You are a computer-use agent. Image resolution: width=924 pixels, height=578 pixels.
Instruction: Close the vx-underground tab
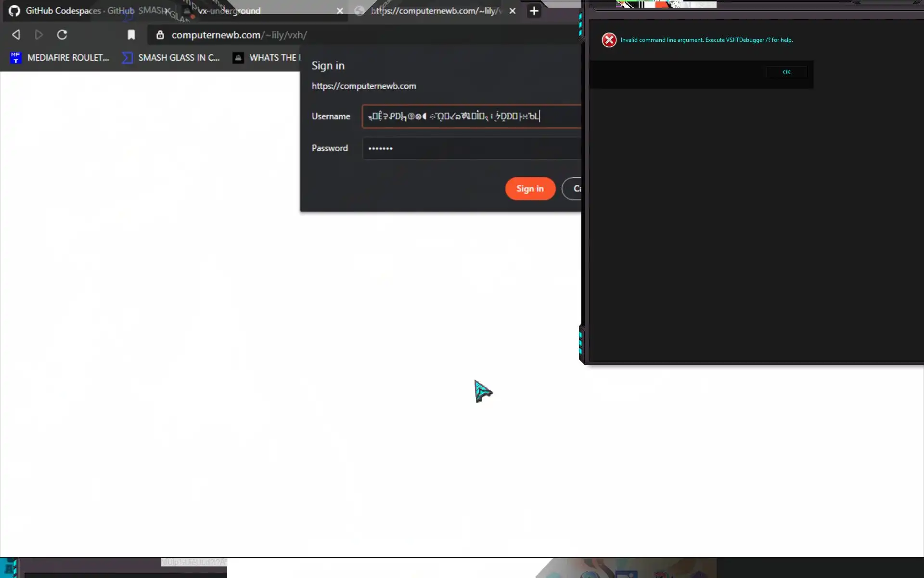click(x=340, y=11)
